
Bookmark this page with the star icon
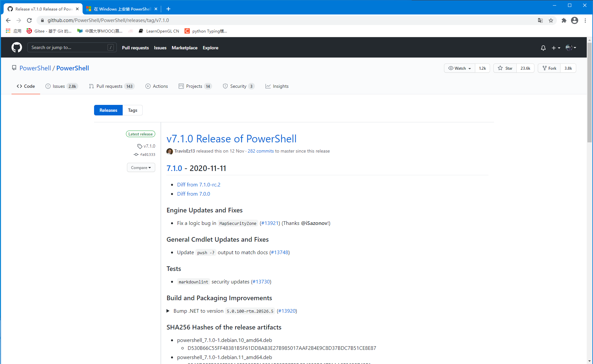551,20
